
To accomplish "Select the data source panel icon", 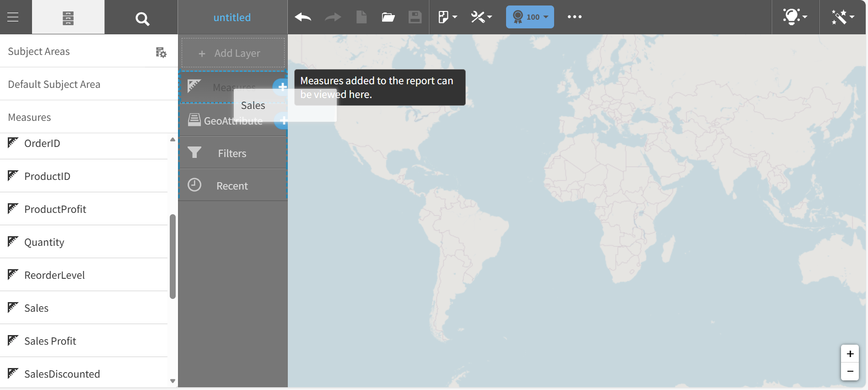I will (x=68, y=18).
